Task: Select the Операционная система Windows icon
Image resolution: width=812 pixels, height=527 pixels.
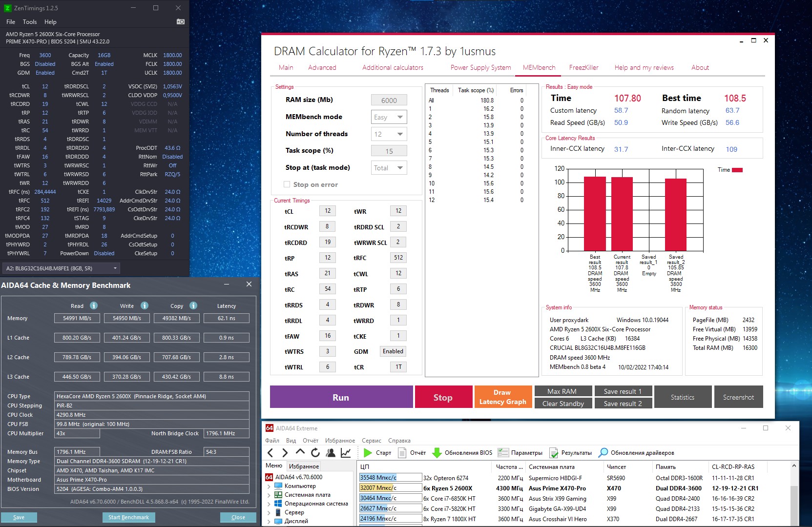Action: point(278,504)
